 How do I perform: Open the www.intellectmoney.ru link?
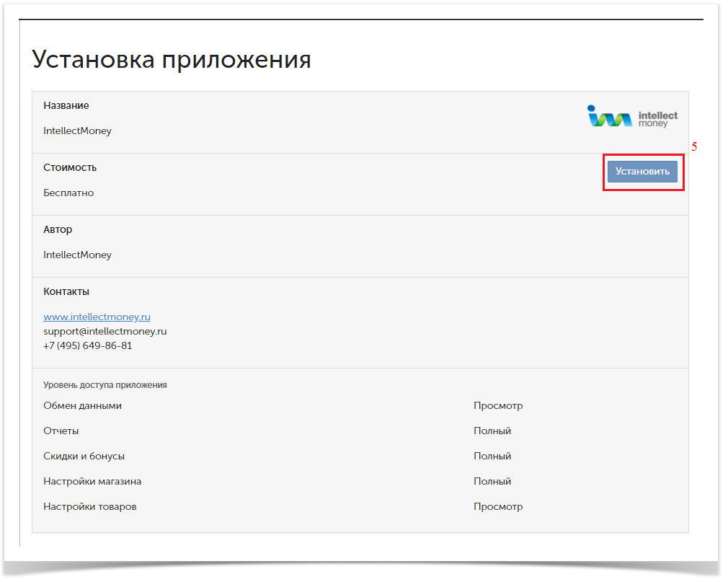[97, 317]
